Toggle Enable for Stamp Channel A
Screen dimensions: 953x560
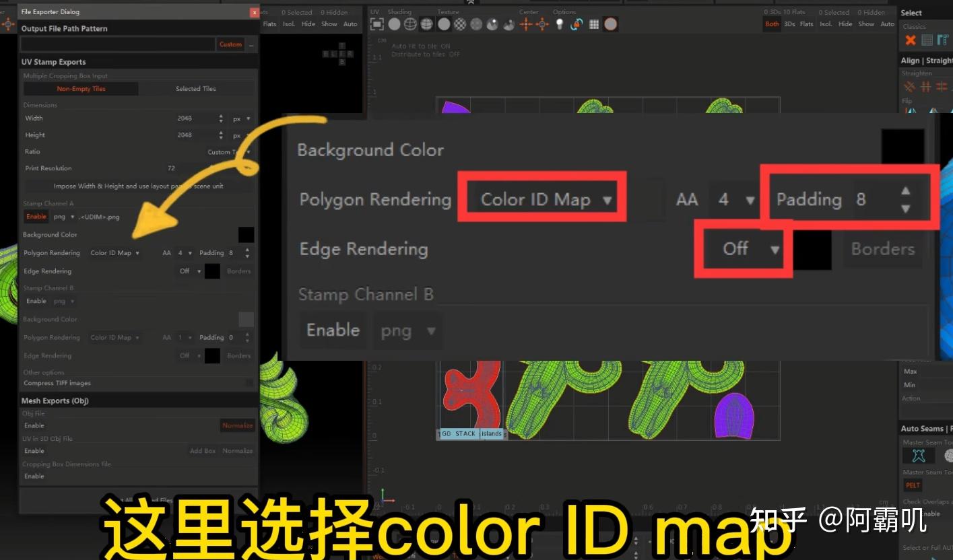coord(36,217)
